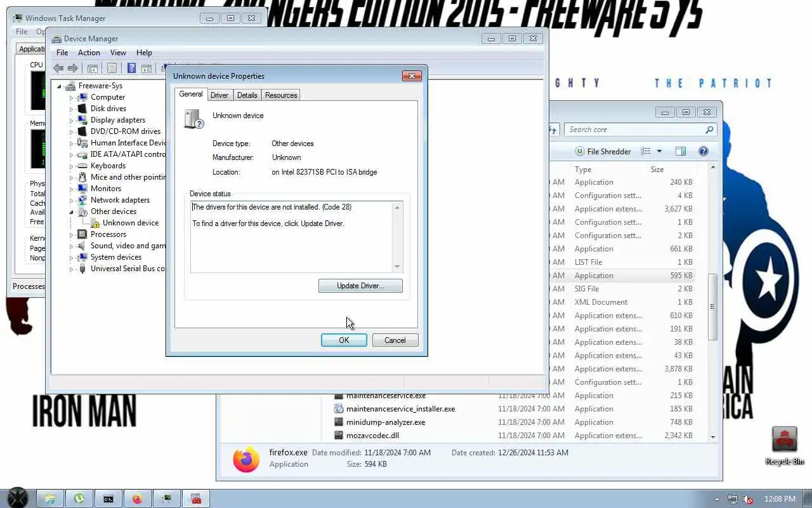This screenshot has width=812, height=508.
Task: Select mozavcodec.dll in file list
Action: [x=372, y=436]
